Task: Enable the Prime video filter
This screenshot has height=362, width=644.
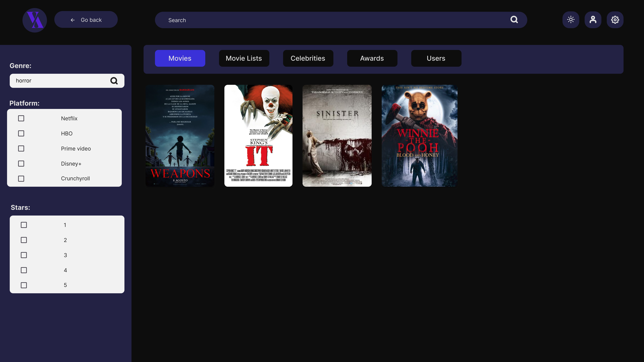Action: [x=21, y=148]
